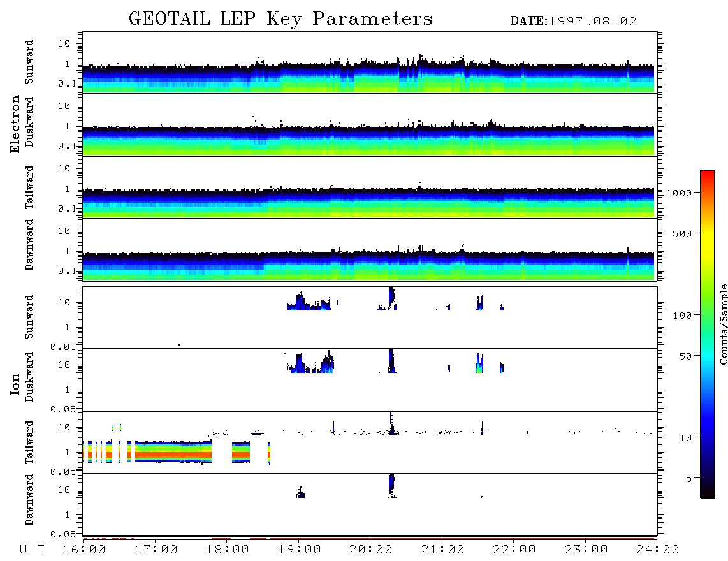Viewport: 728px width, 561px height.
Task: Click the Electron Duskward spectrogram panel
Action: click(370, 124)
